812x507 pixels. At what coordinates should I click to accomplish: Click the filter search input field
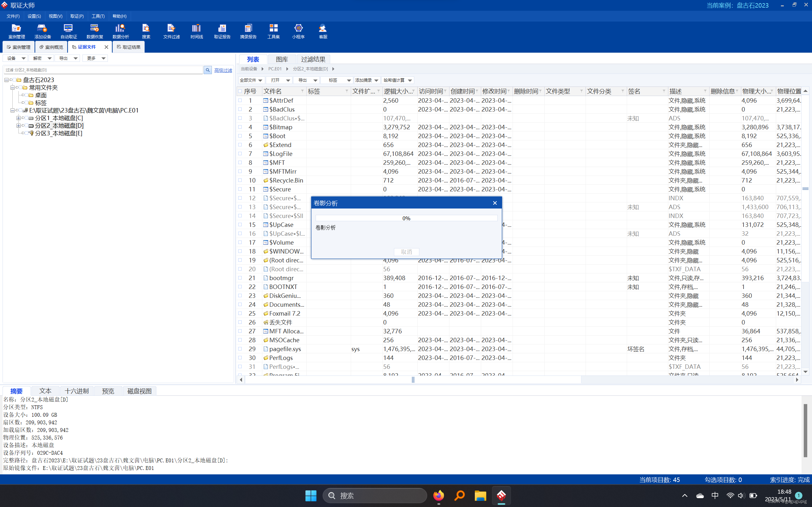tap(103, 70)
